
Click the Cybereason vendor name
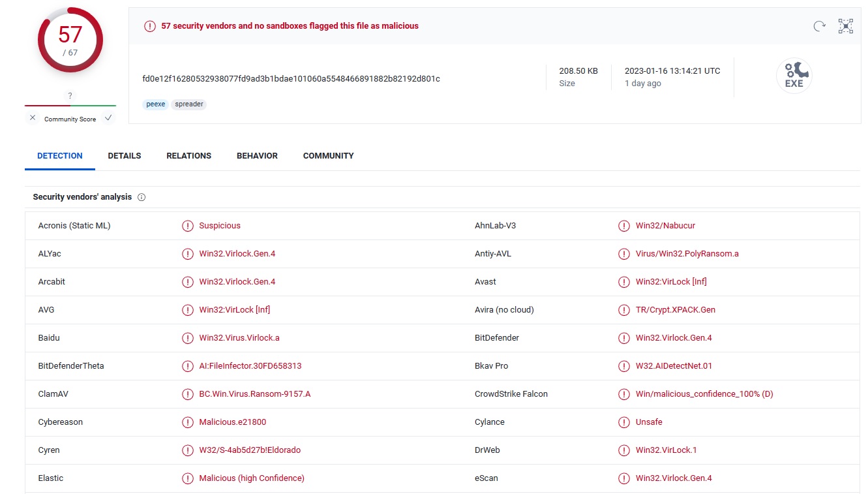click(61, 422)
